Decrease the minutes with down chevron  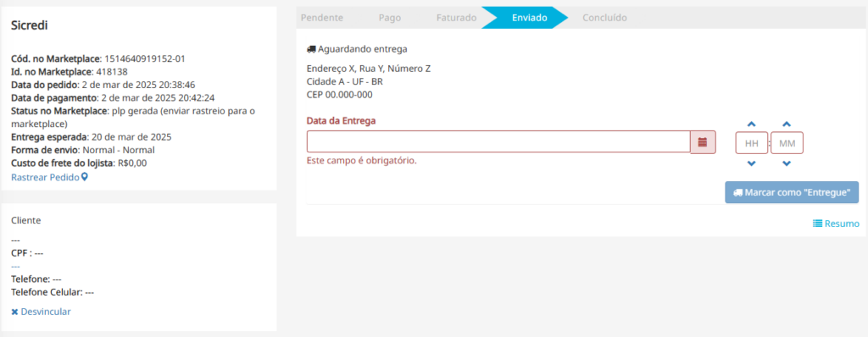[787, 163]
